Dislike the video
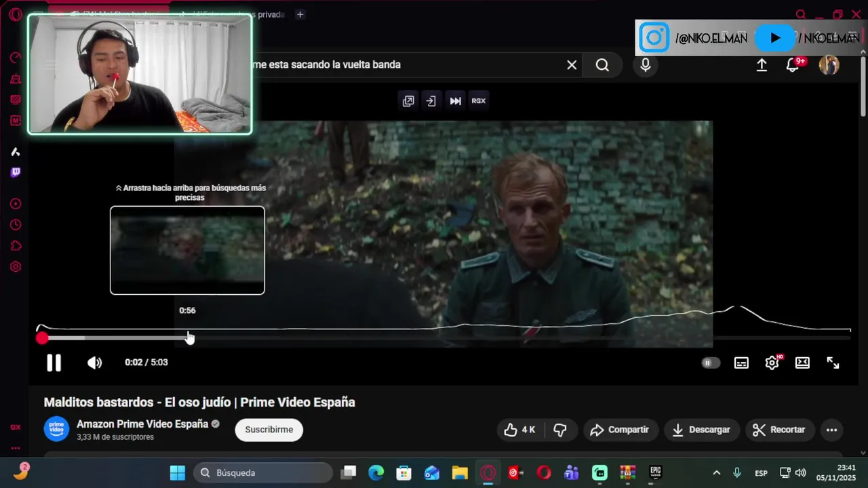The image size is (868, 488). [560, 430]
